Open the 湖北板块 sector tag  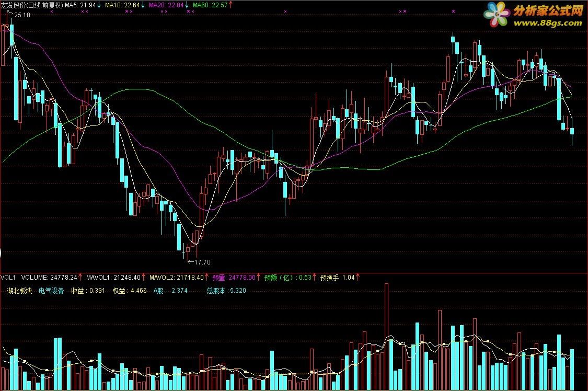pos(19,291)
